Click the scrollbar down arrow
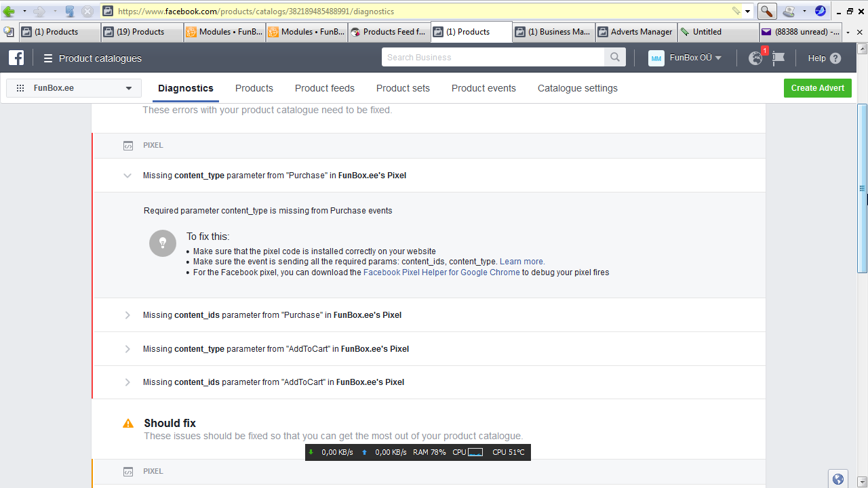868x488 pixels. click(x=863, y=482)
